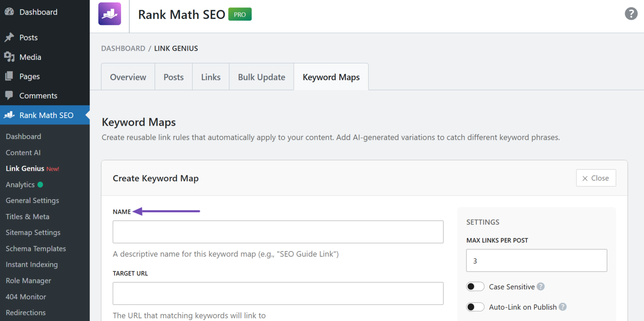
Task: Click the green PRO badge
Action: (240, 14)
